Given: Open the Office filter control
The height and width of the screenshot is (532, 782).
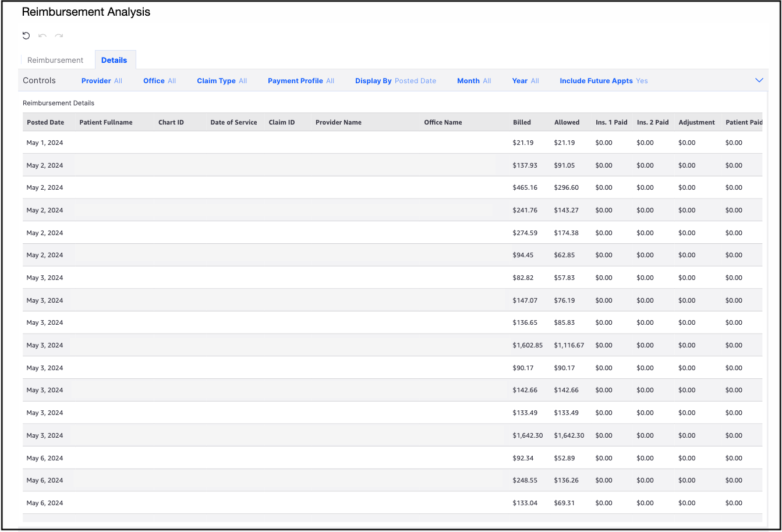Looking at the screenshot, I should tap(160, 81).
